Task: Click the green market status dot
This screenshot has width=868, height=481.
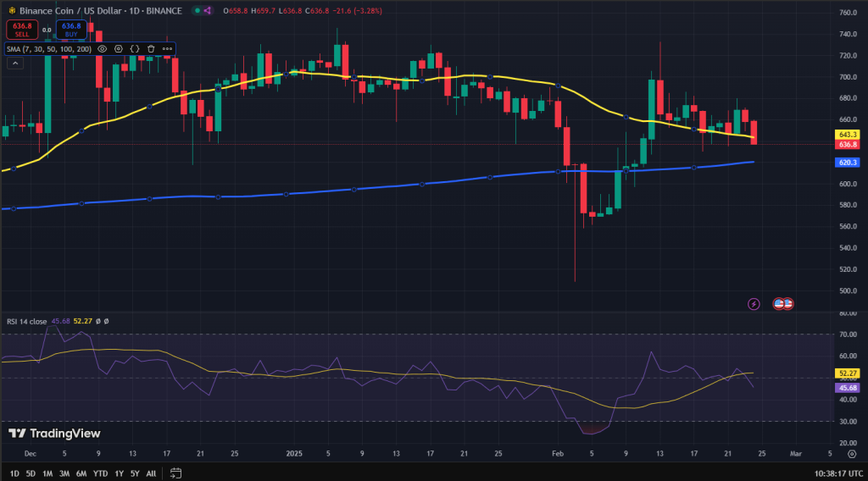Action: (197, 10)
